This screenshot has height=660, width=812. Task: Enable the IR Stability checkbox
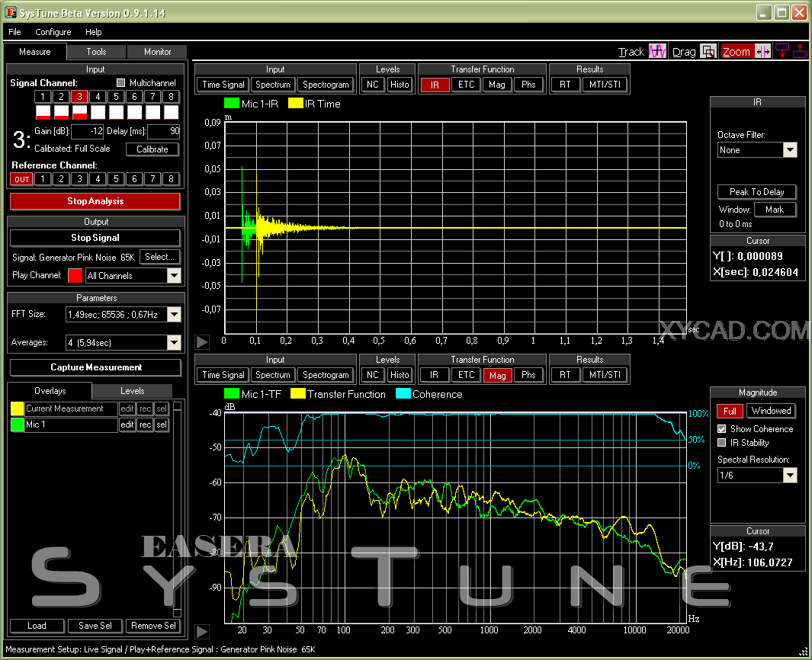click(x=721, y=443)
